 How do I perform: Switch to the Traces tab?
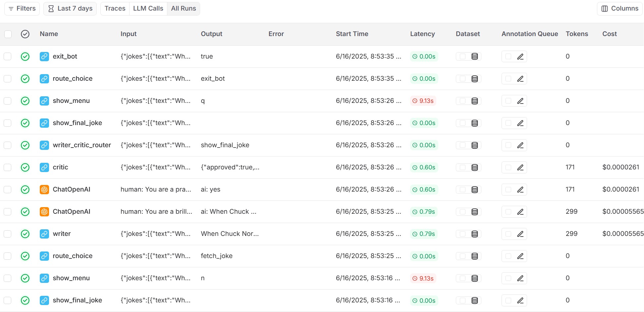(115, 9)
